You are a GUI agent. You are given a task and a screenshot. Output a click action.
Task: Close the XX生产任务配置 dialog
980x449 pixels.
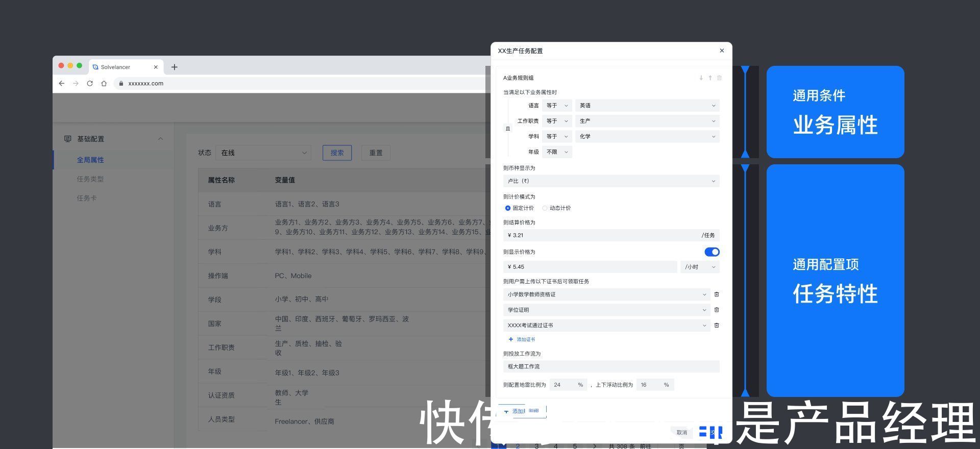[722, 51]
